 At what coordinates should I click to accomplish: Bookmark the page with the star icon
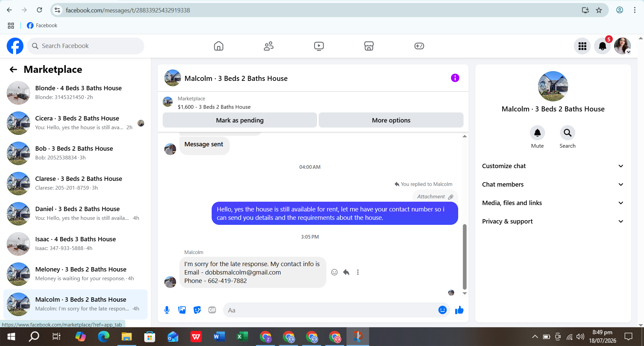point(599,10)
